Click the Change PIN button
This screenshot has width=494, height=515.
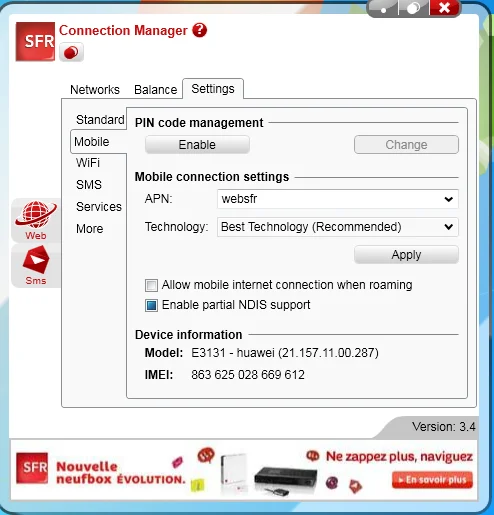pos(406,145)
